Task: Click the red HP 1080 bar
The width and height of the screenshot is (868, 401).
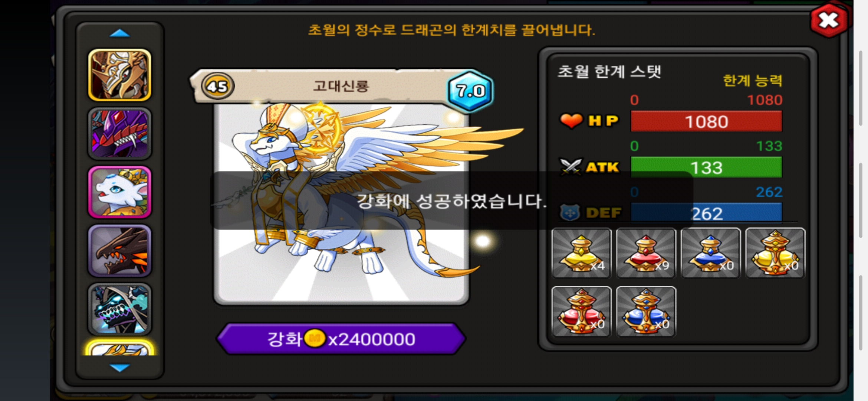Action: point(706,121)
